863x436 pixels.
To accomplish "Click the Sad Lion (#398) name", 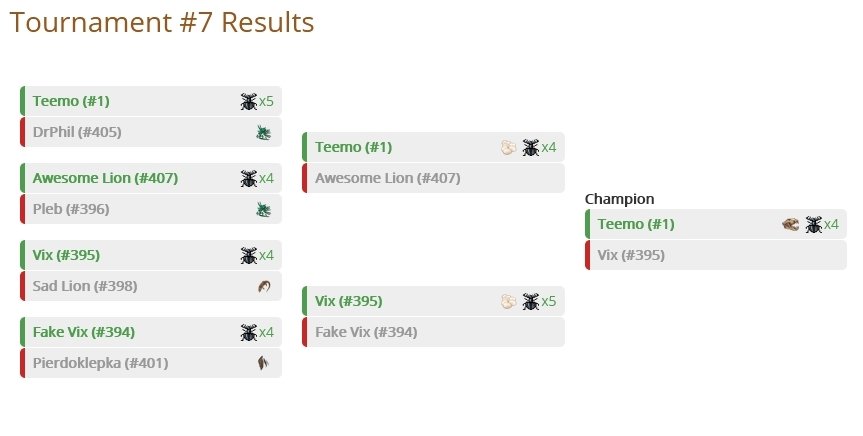I will (85, 286).
